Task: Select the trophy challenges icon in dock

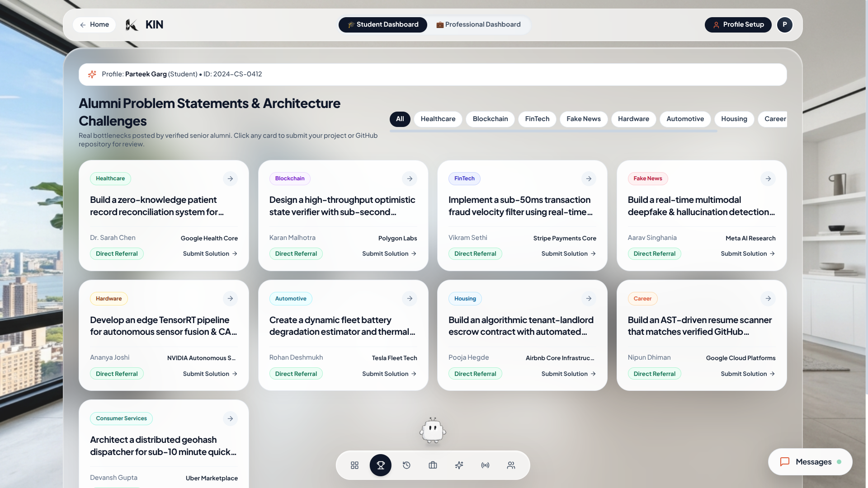Action: 381,465
